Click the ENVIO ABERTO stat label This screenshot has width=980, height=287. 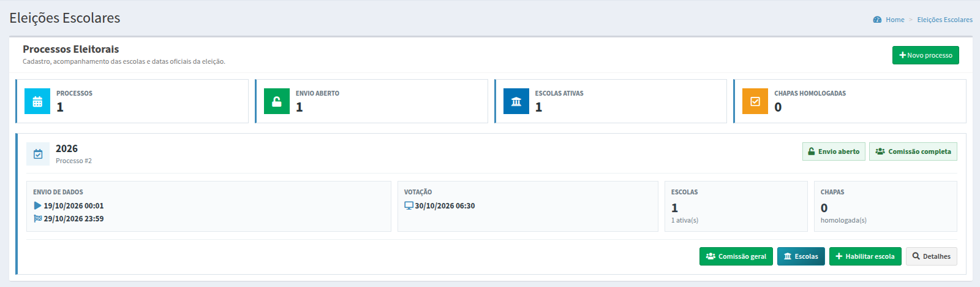coord(317,93)
